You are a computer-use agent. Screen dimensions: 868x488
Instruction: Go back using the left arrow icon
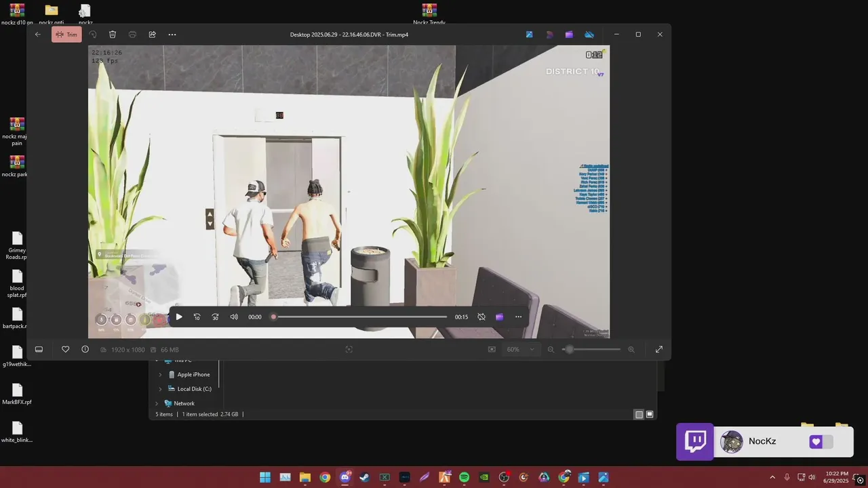38,35
